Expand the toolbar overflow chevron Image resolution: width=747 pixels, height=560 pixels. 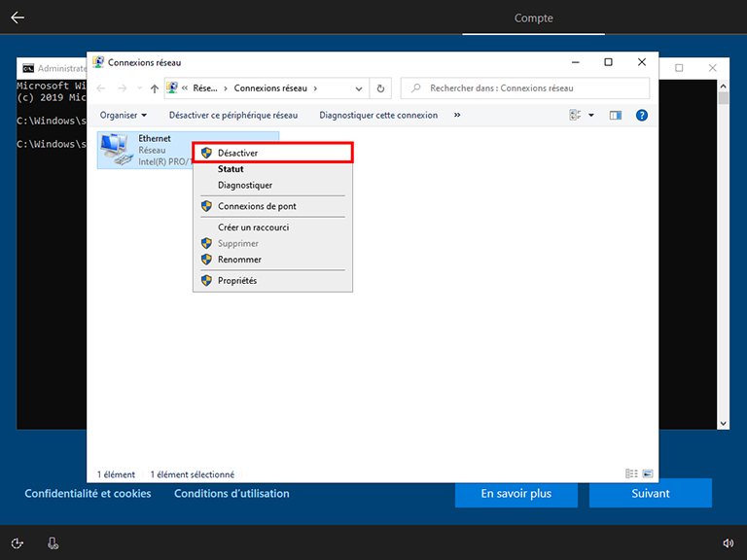[x=457, y=115]
